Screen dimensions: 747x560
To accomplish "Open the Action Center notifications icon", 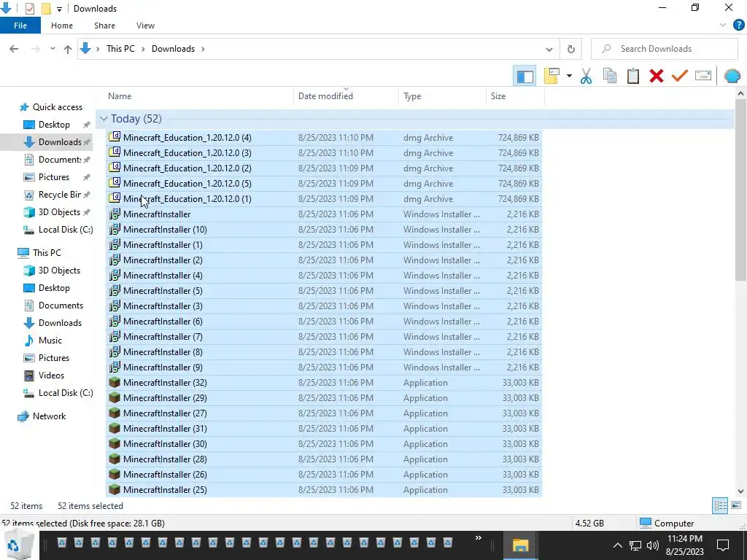I will coord(723,545).
